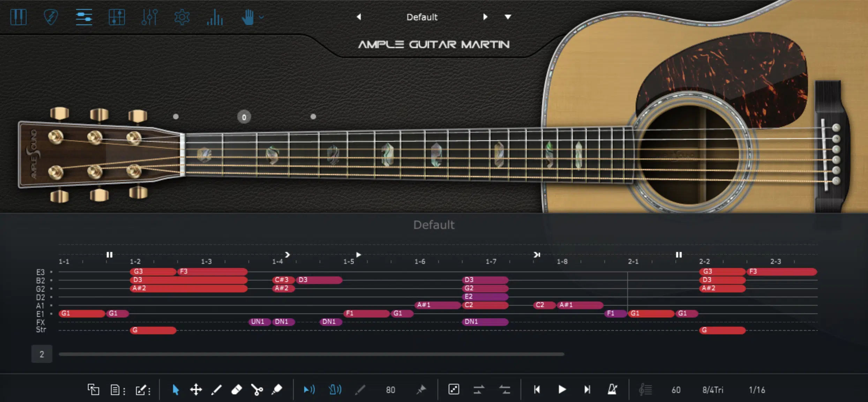Open the 1/16 grid resolution selector
This screenshot has width=868, height=402.
click(x=757, y=390)
